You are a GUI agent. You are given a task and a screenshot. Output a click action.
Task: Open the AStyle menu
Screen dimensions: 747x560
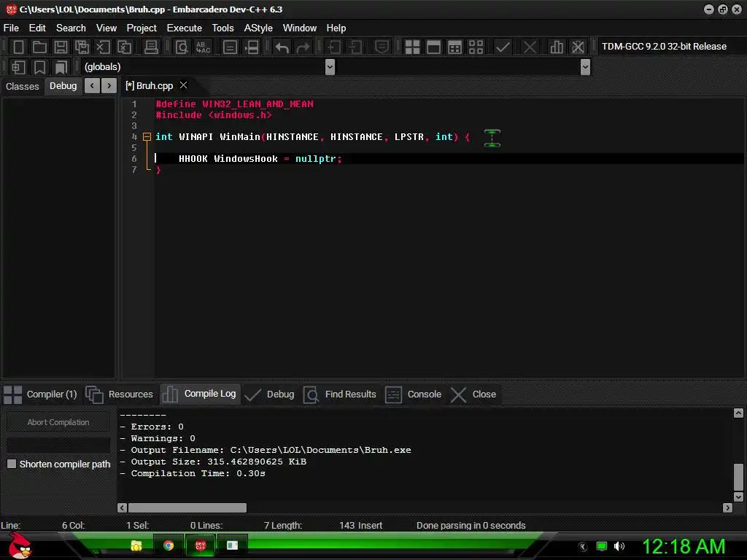pos(258,28)
